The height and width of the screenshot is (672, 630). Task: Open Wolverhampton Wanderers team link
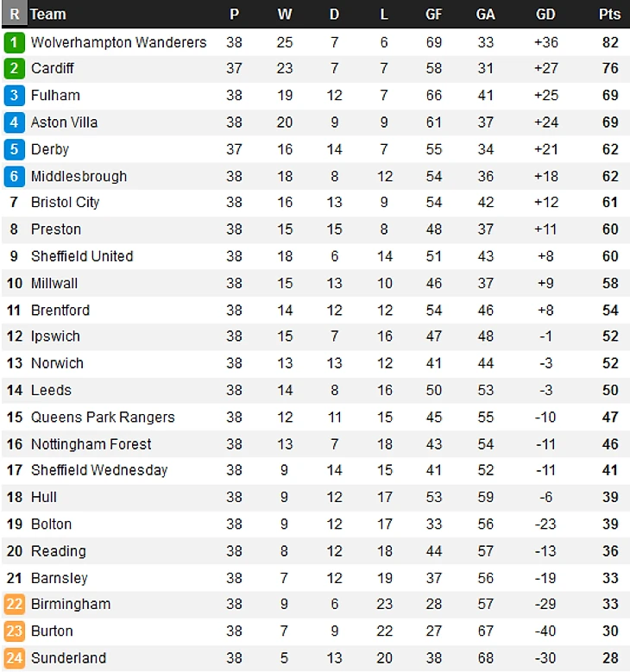pyautogui.click(x=119, y=42)
